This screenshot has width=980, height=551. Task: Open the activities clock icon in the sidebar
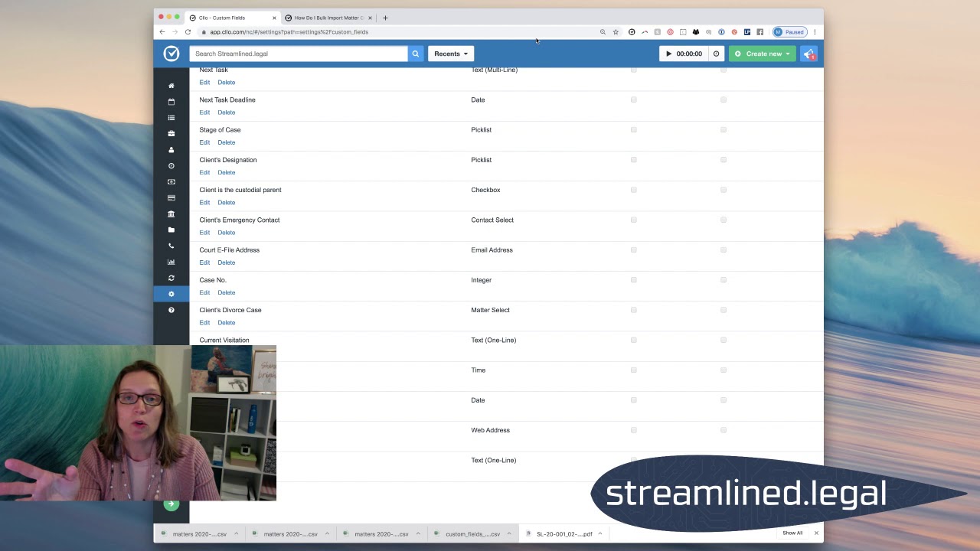pos(171,166)
